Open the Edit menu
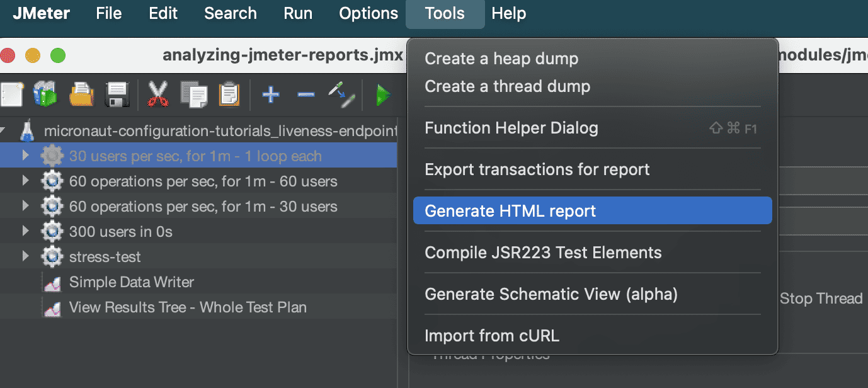The image size is (868, 388). click(x=163, y=13)
